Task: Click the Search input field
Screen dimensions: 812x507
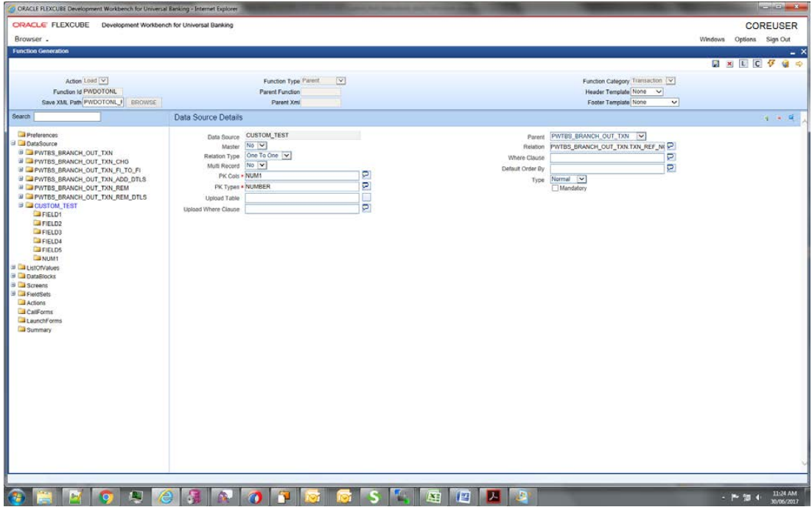Action: pyautogui.click(x=66, y=117)
